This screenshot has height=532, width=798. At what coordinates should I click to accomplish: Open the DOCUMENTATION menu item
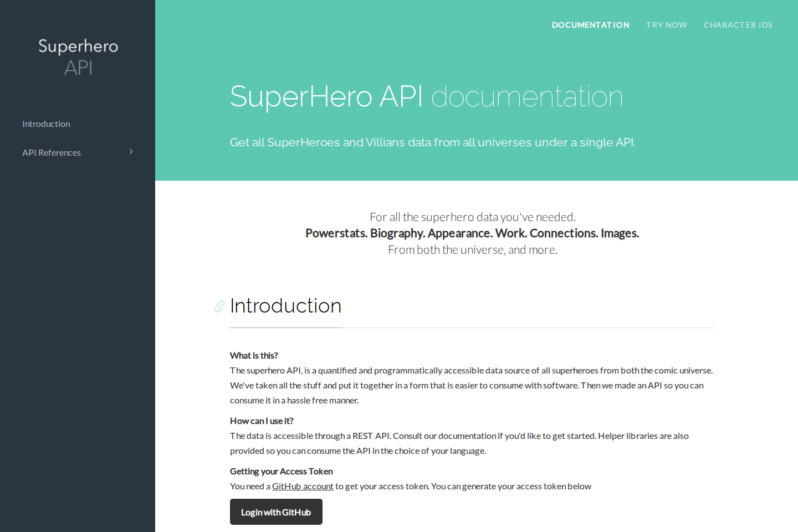coord(590,25)
